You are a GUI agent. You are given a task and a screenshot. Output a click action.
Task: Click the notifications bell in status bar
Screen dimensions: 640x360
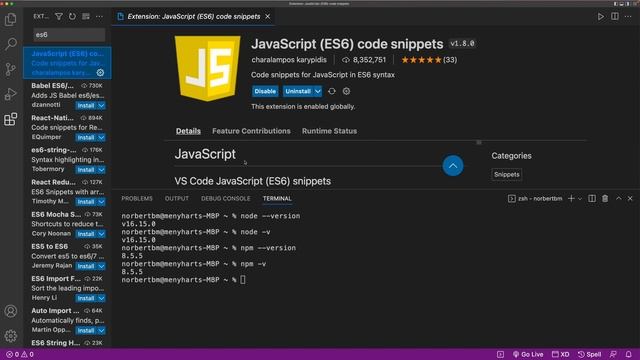[x=629, y=354]
